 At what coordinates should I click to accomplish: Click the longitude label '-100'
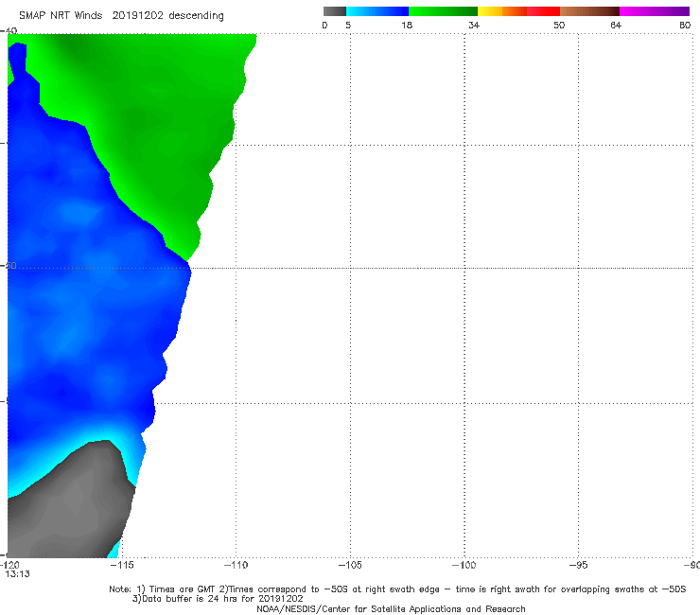pyautogui.click(x=464, y=565)
